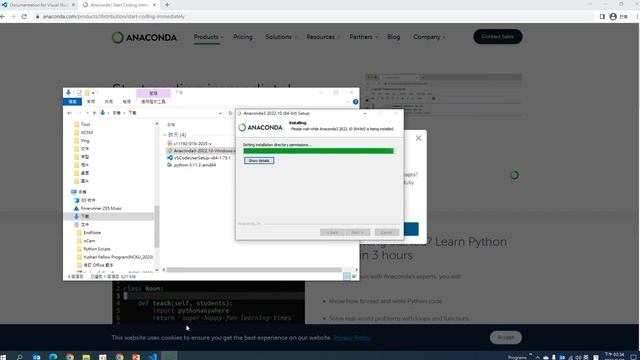Open the taskbar clock and date

[x=614, y=356]
